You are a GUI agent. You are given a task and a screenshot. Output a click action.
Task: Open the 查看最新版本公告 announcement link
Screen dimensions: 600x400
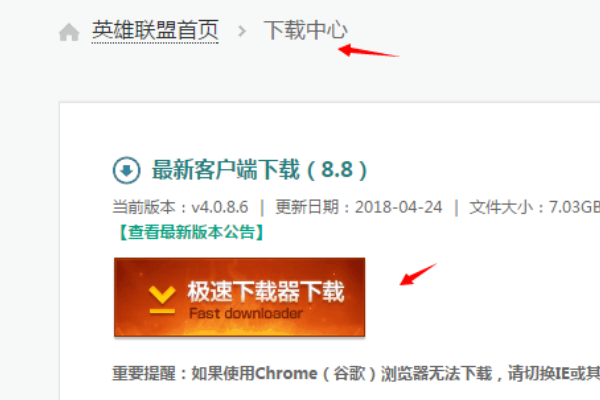click(x=191, y=232)
